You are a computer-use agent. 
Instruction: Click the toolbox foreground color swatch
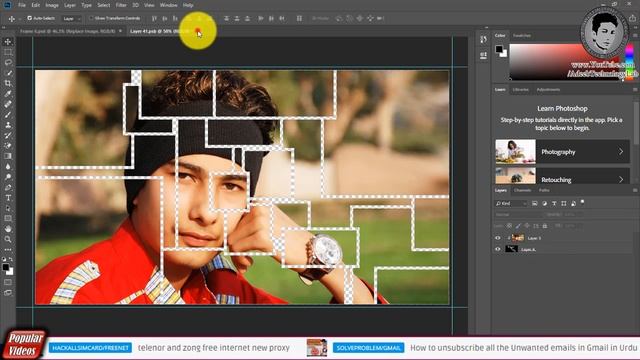6,267
